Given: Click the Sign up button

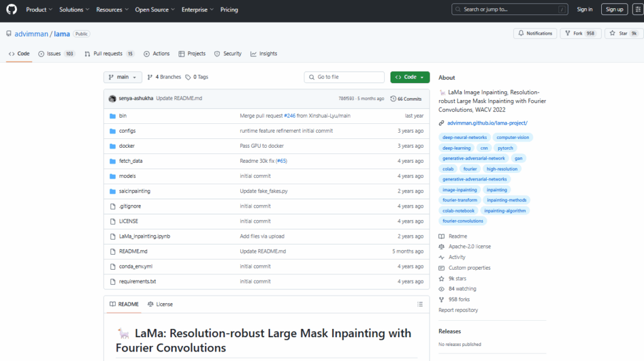Looking at the screenshot, I should pos(614,9).
